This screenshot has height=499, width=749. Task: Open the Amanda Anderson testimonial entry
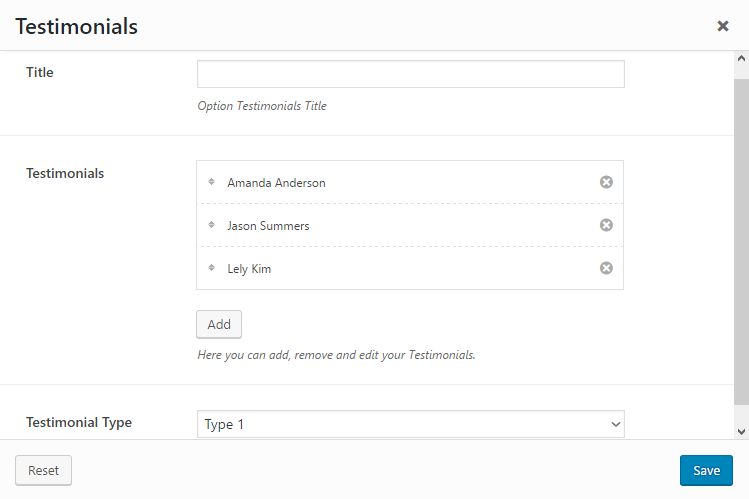pyautogui.click(x=277, y=183)
